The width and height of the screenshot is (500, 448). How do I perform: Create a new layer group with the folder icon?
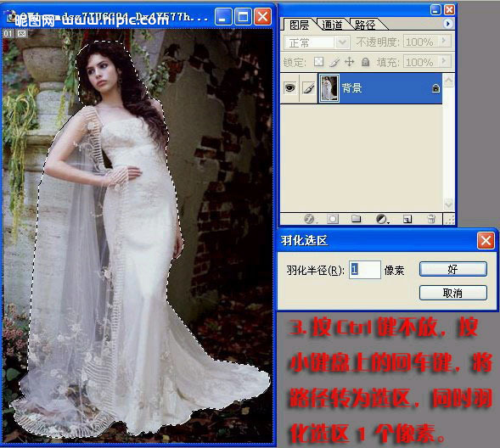point(356,219)
